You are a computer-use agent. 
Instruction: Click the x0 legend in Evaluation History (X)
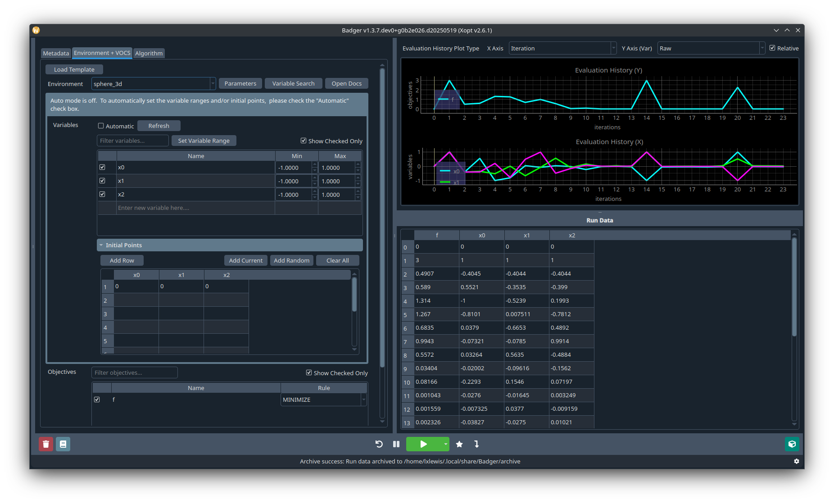pos(450,171)
